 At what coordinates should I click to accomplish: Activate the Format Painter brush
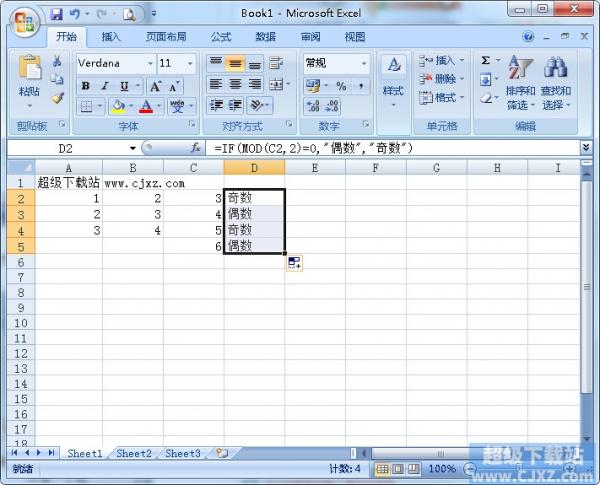click(57, 98)
